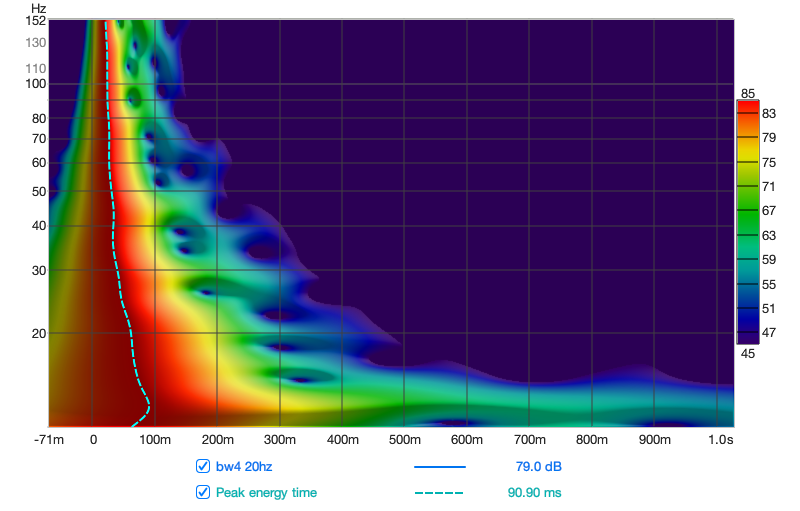800x511 pixels.
Task: Click the dashed cyan peak energy line sample
Action: (439, 493)
